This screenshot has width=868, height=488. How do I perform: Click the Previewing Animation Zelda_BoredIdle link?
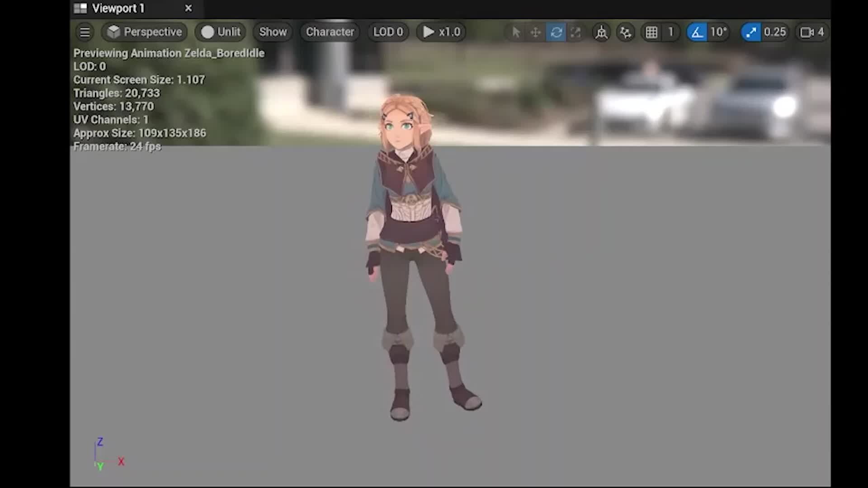[168, 53]
